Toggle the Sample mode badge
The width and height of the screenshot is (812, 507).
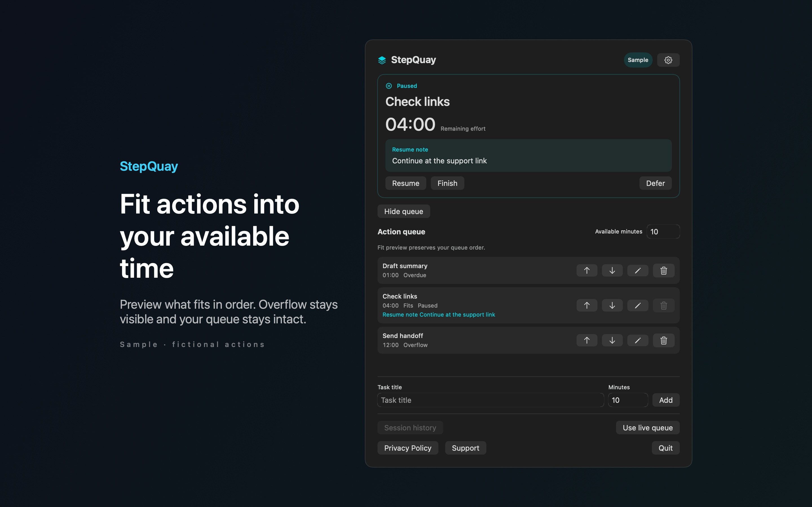638,60
